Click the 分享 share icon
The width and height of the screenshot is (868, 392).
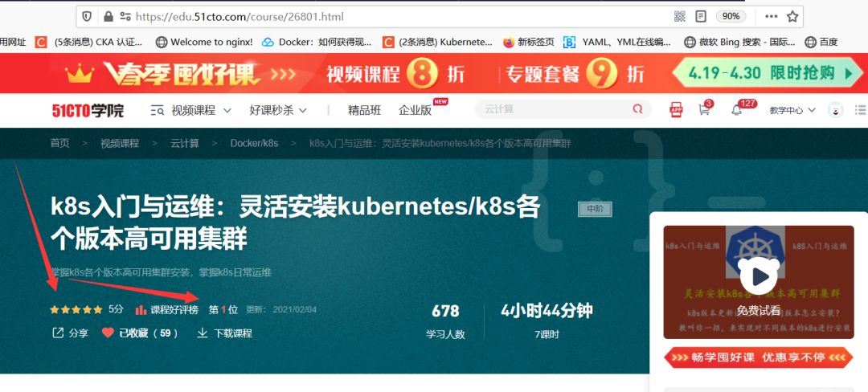tap(70, 333)
